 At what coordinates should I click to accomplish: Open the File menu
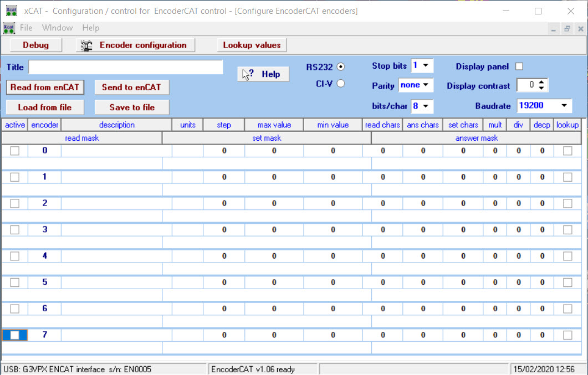point(26,28)
